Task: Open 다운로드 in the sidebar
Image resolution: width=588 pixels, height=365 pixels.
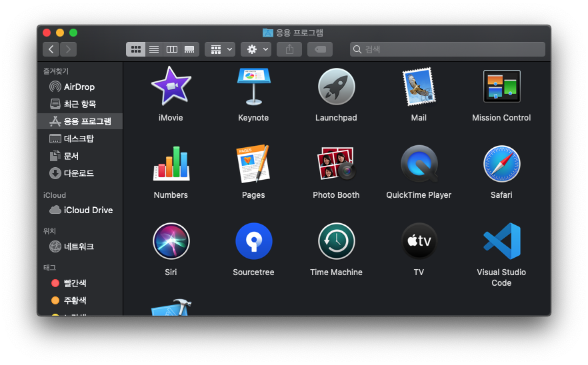Action: (80, 173)
